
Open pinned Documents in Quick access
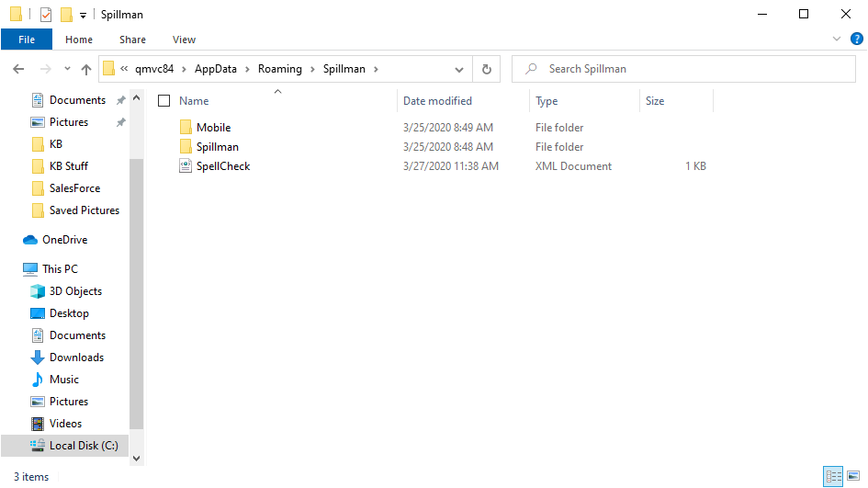77,99
